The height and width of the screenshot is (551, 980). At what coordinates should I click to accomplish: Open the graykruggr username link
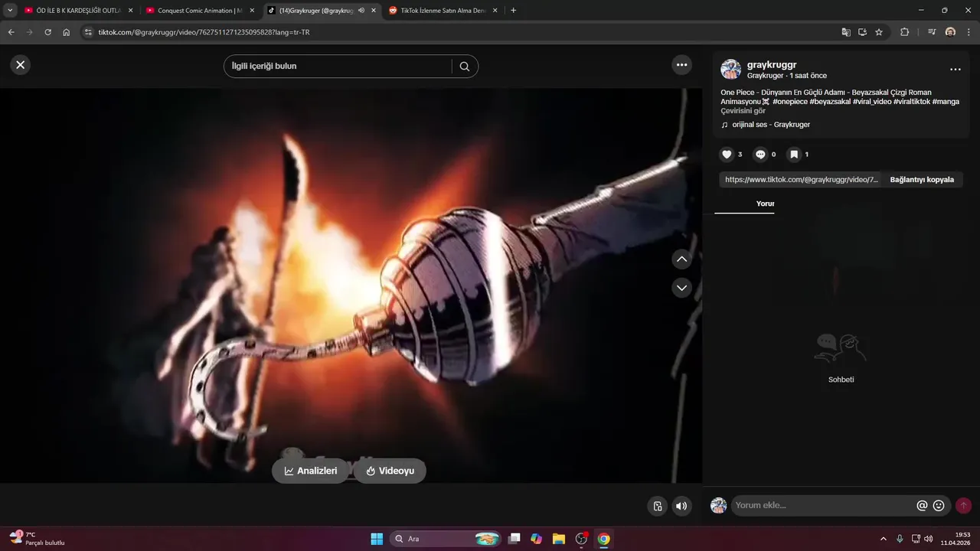point(772,65)
